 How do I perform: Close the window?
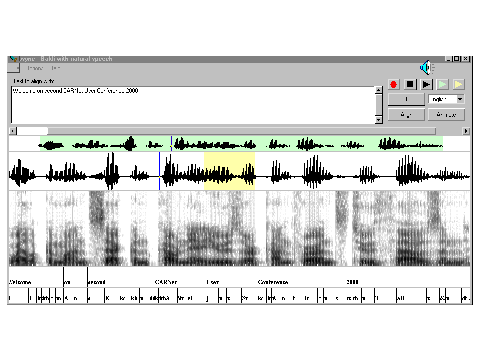pos(466,59)
